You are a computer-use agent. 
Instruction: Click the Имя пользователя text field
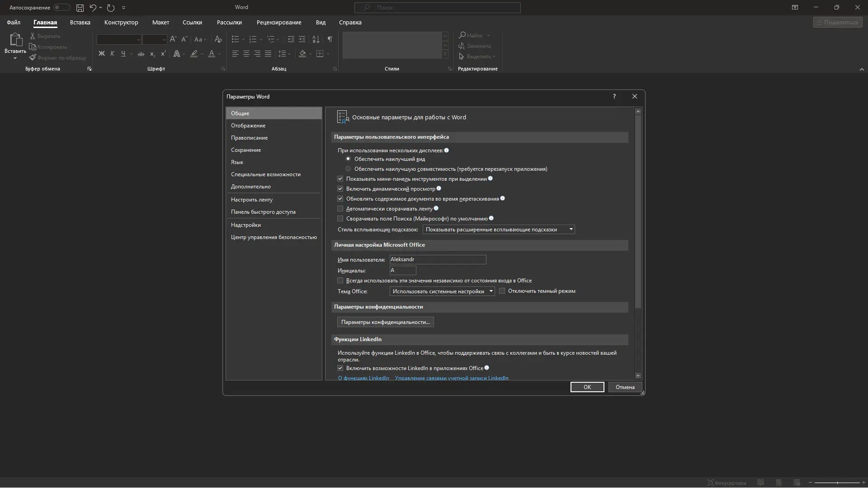pyautogui.click(x=437, y=259)
